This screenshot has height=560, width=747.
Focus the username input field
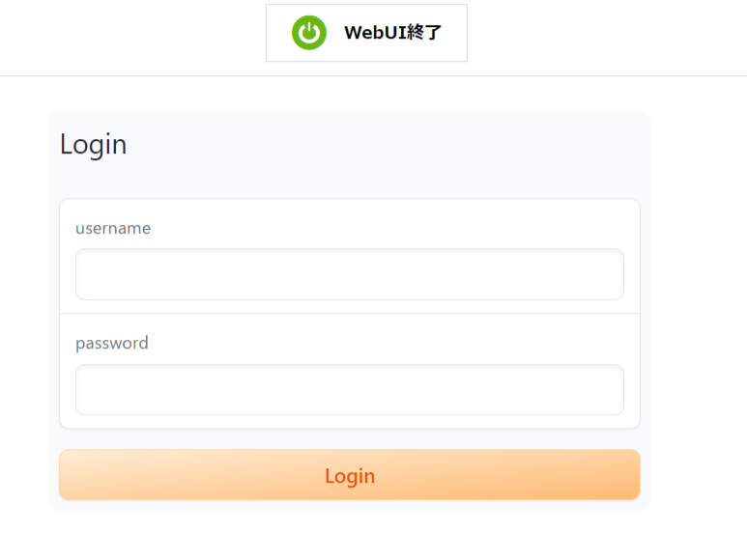350,274
